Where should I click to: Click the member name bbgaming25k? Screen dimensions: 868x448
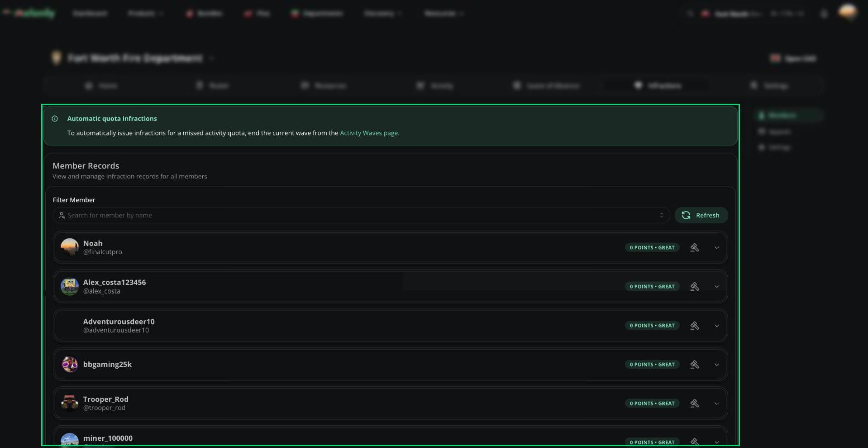tap(108, 364)
